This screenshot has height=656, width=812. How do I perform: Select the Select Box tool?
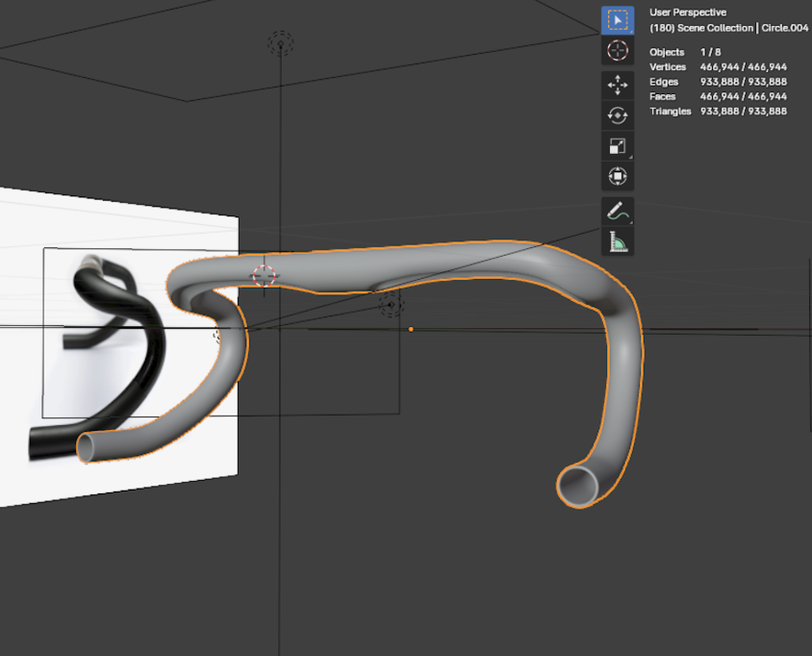[617, 20]
